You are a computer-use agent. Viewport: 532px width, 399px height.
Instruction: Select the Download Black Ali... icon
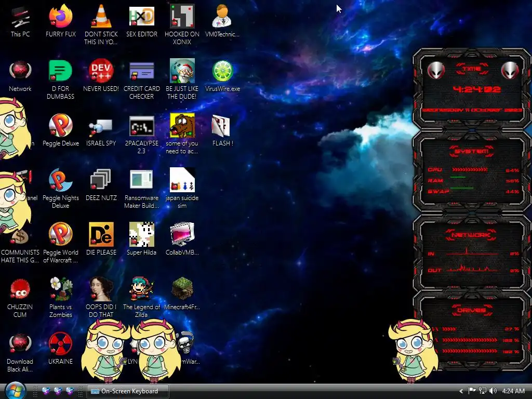tap(20, 343)
